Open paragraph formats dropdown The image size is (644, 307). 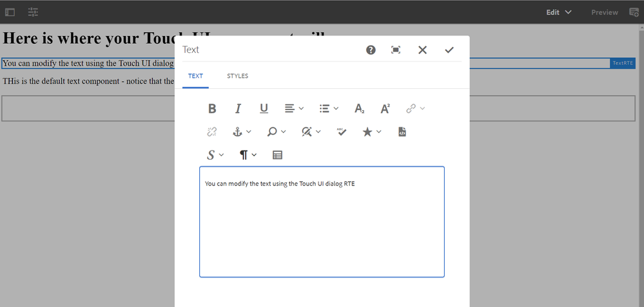pyautogui.click(x=248, y=155)
